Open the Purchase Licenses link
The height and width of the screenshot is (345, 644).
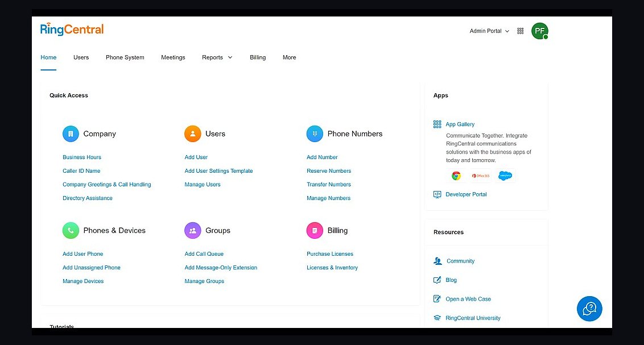[330, 254]
